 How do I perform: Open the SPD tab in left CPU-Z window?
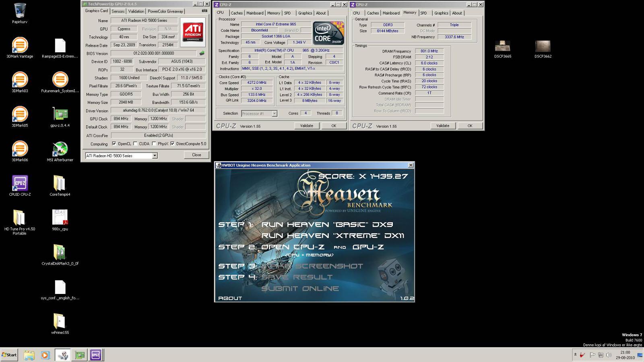pos(287,13)
